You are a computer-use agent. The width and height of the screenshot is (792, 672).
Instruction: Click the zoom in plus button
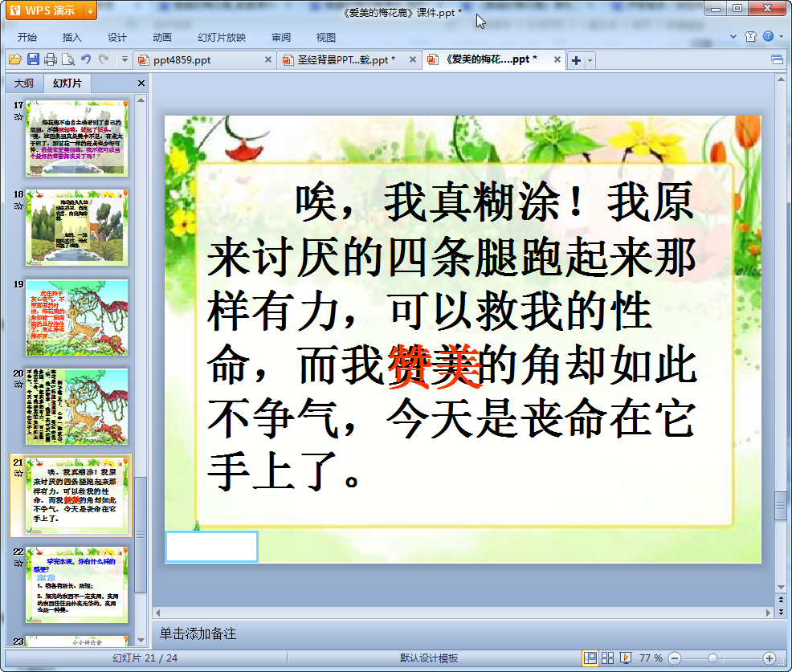coord(770,658)
